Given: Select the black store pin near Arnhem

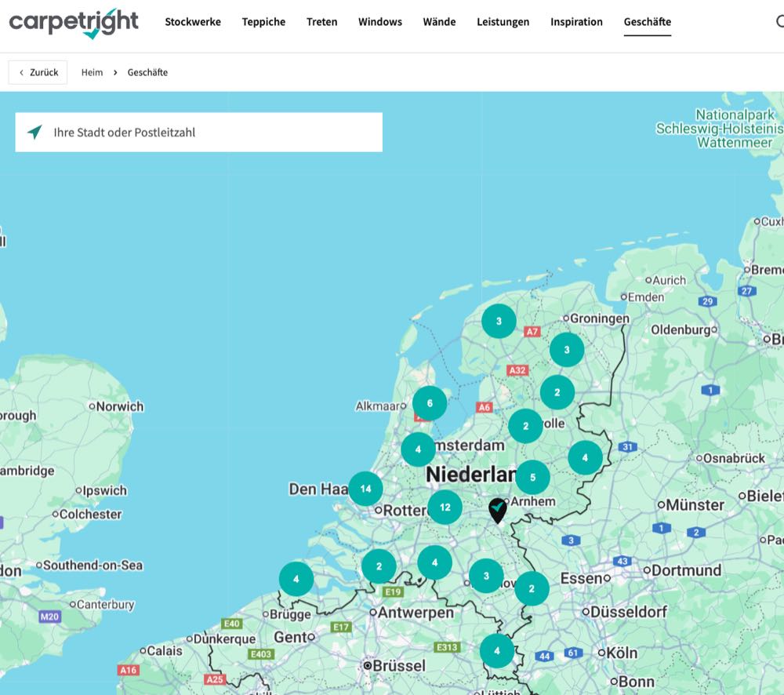Looking at the screenshot, I should click(x=497, y=510).
